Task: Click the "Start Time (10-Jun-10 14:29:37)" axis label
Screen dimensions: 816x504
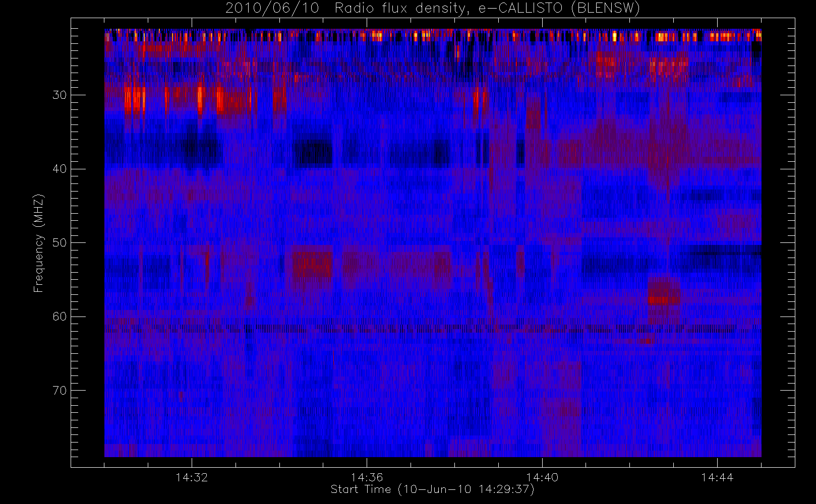Action: click(432, 489)
